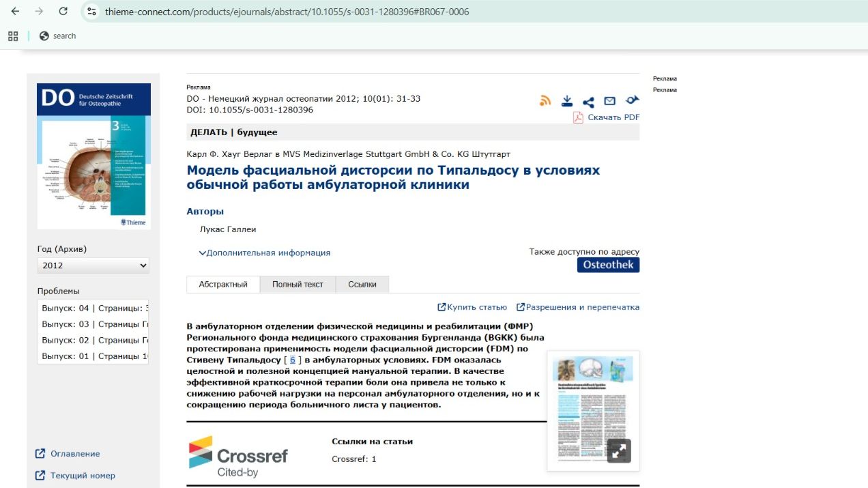The image size is (868, 488).
Task: Click the envelope email icon
Action: coord(609,101)
